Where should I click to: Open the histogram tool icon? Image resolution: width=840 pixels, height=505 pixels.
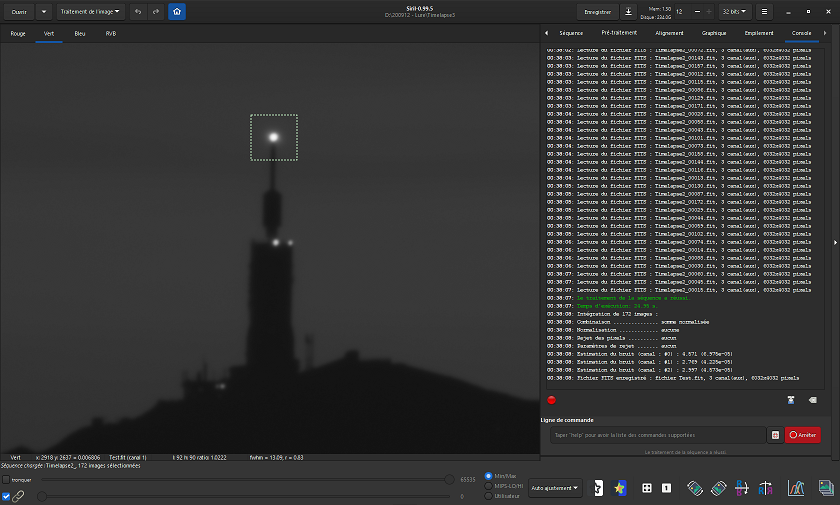pyautogui.click(x=796, y=488)
